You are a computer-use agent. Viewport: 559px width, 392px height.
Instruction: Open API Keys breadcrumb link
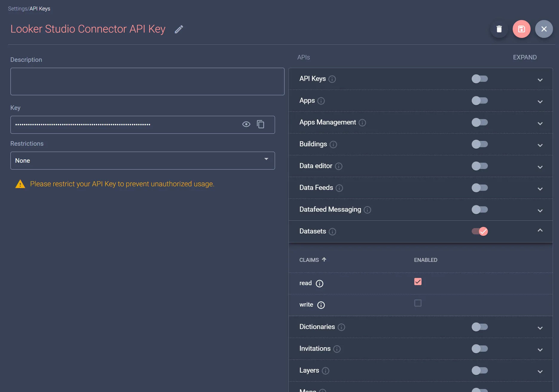point(40,9)
